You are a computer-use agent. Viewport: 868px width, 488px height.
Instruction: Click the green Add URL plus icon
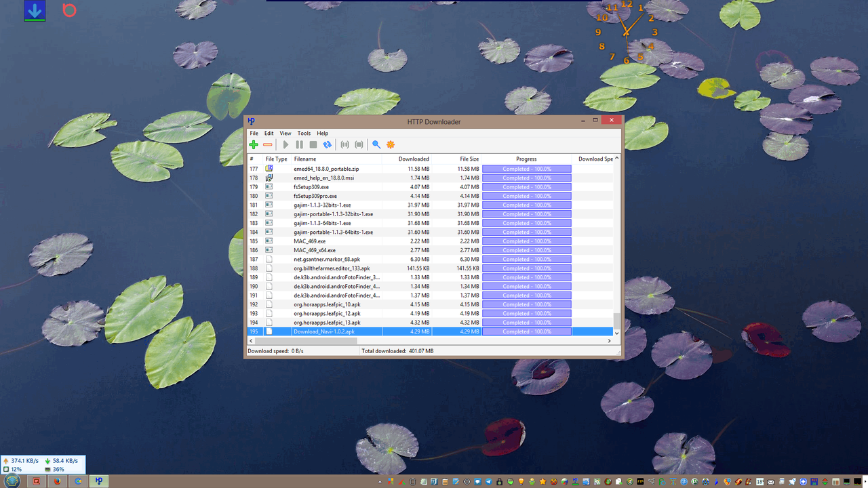[x=254, y=144]
